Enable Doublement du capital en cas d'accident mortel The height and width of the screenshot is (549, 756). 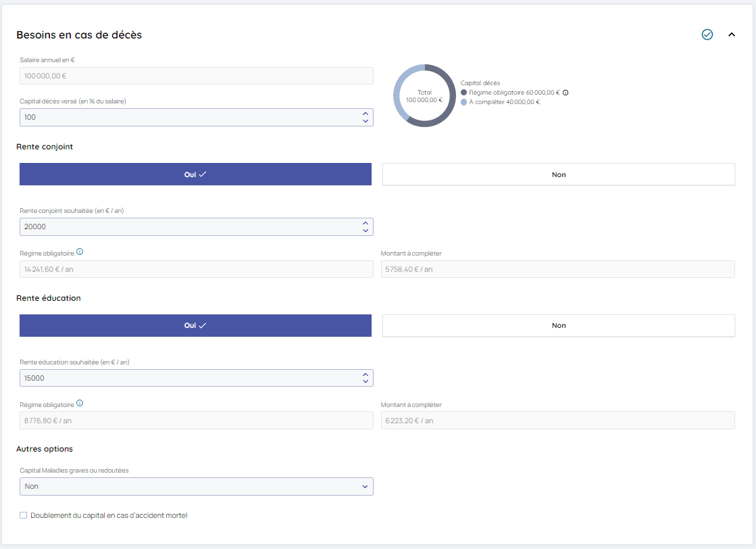[x=24, y=515]
